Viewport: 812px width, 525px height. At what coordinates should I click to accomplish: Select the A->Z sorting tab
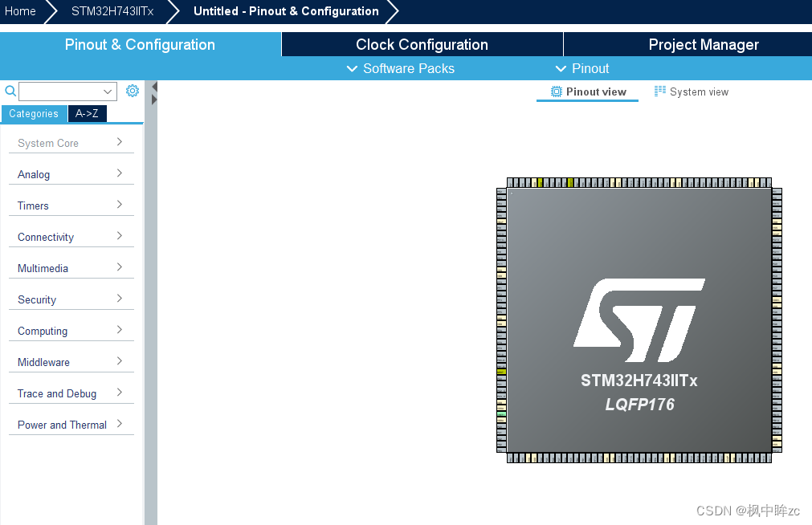(x=87, y=113)
